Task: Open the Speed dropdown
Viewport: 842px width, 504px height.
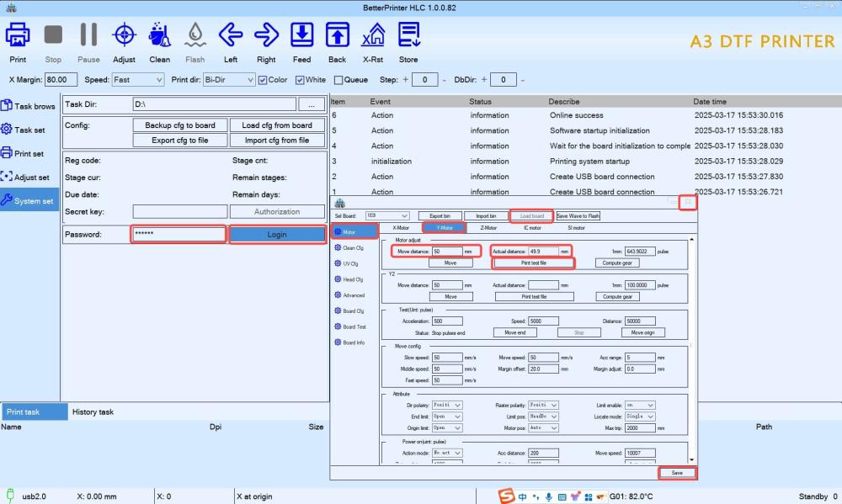Action: pyautogui.click(x=138, y=79)
